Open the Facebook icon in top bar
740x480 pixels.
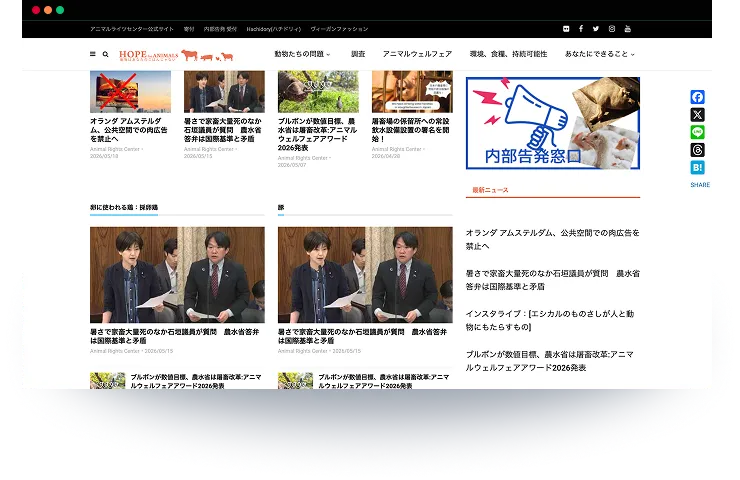(x=581, y=29)
